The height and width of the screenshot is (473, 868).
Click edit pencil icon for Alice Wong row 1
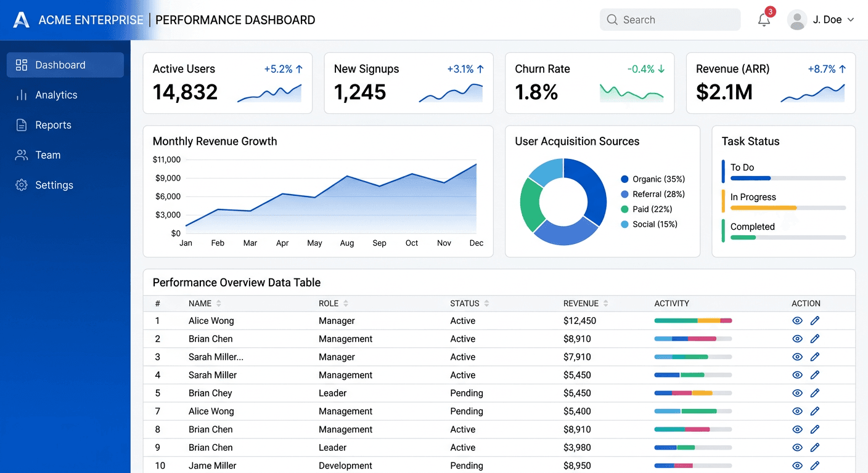point(814,321)
